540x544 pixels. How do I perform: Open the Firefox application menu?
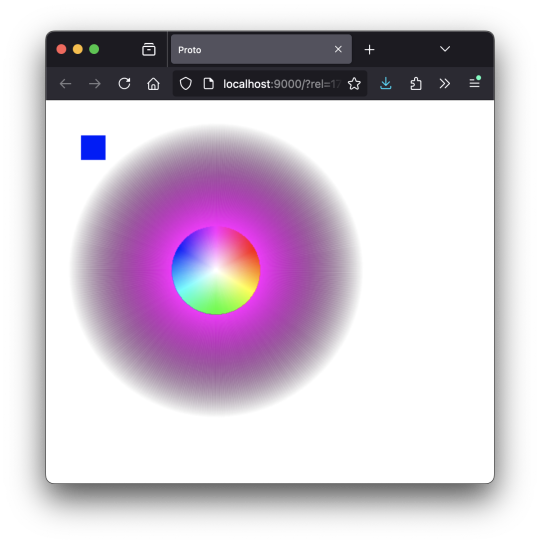(x=474, y=83)
